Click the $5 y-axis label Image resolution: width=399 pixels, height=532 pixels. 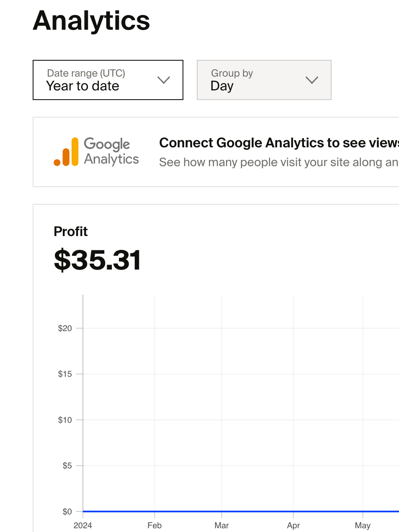coord(67,466)
